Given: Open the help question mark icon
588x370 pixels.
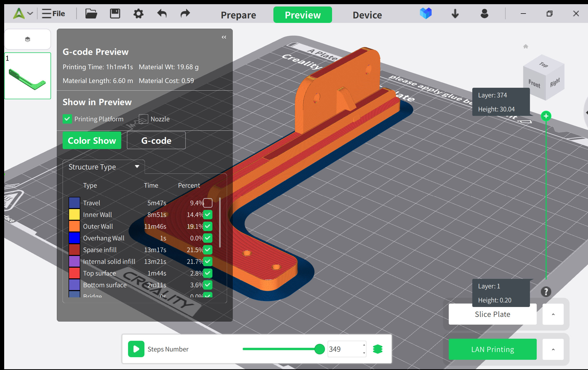Looking at the screenshot, I should pyautogui.click(x=546, y=292).
